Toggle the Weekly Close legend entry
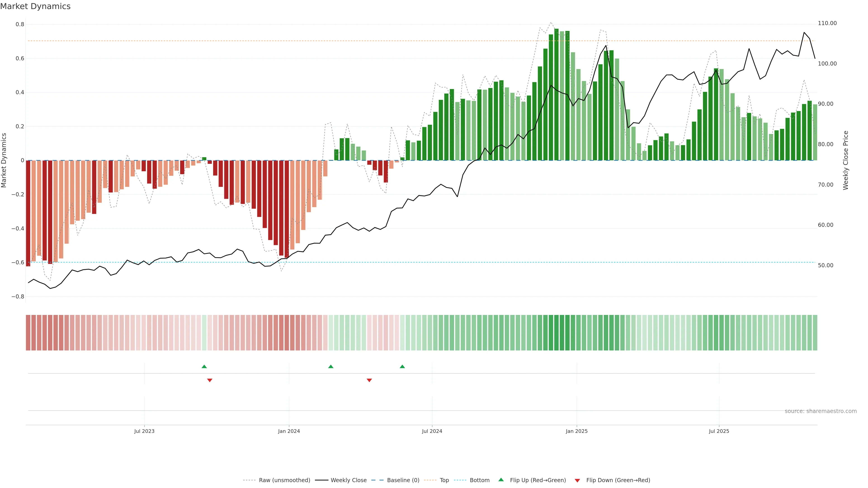868x488 pixels. [x=348, y=480]
